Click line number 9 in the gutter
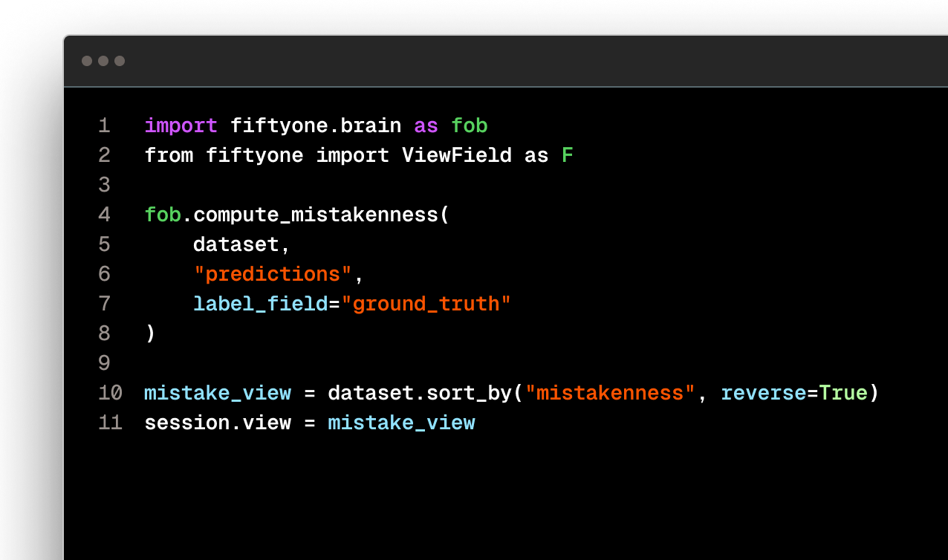The image size is (948, 560). pos(104,364)
